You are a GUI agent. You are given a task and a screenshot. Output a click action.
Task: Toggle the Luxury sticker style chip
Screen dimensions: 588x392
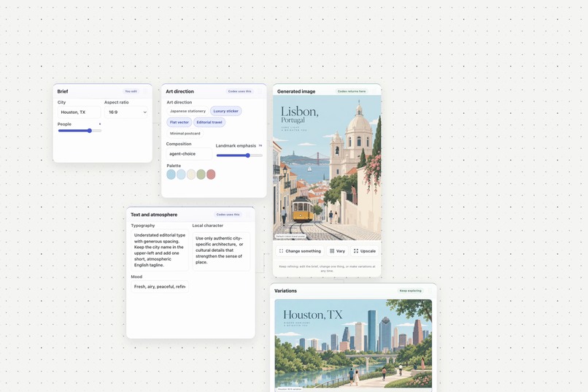pyautogui.click(x=225, y=111)
